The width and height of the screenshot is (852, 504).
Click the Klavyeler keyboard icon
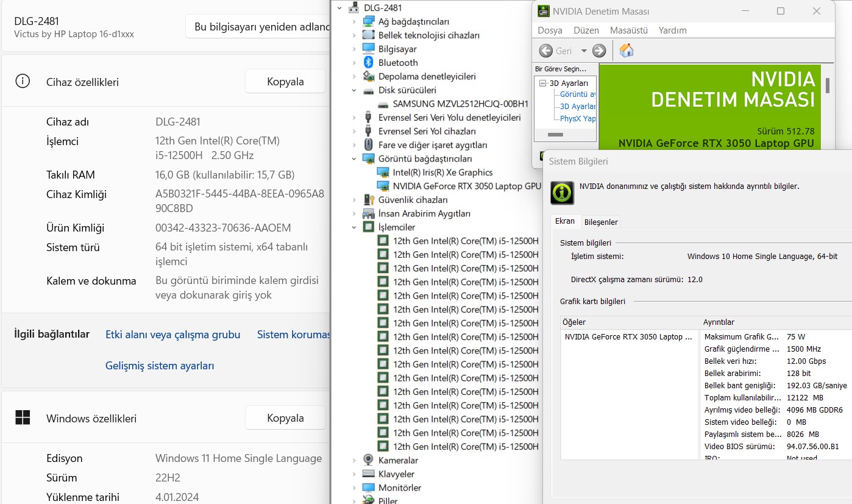(368, 474)
